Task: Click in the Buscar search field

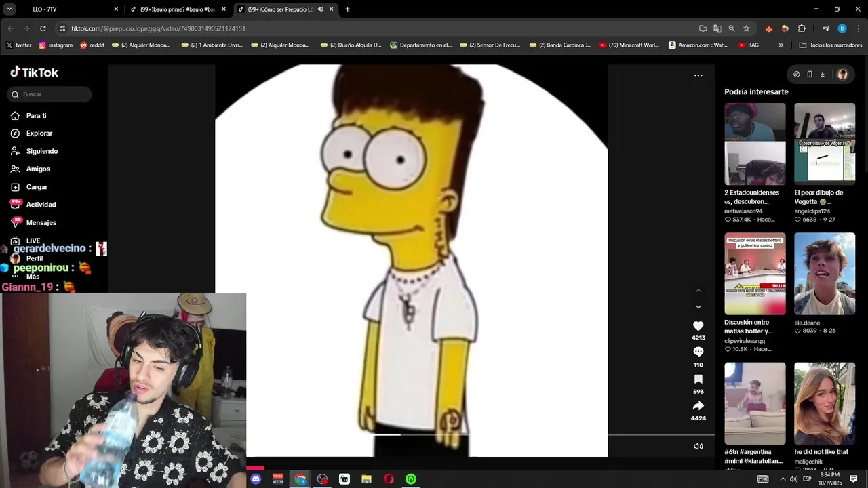Action: (50, 94)
